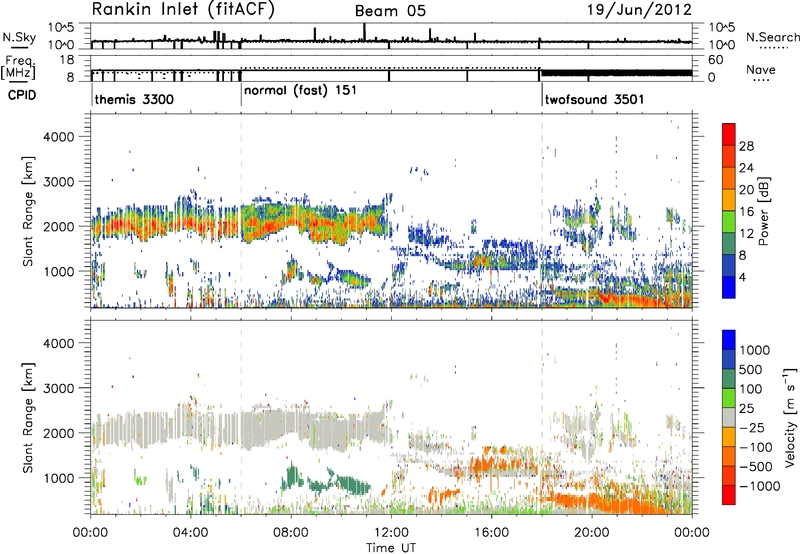This screenshot has height=554, width=800.
Task: Click the 'themis 3300' CPID label
Action: [x=134, y=99]
